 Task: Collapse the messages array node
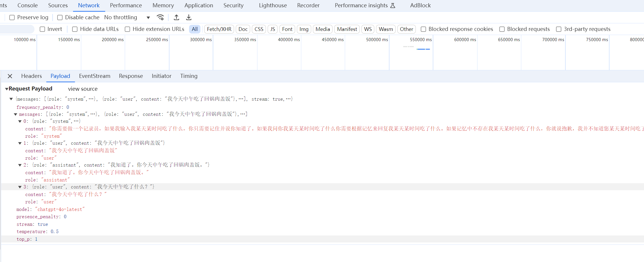[x=15, y=114]
